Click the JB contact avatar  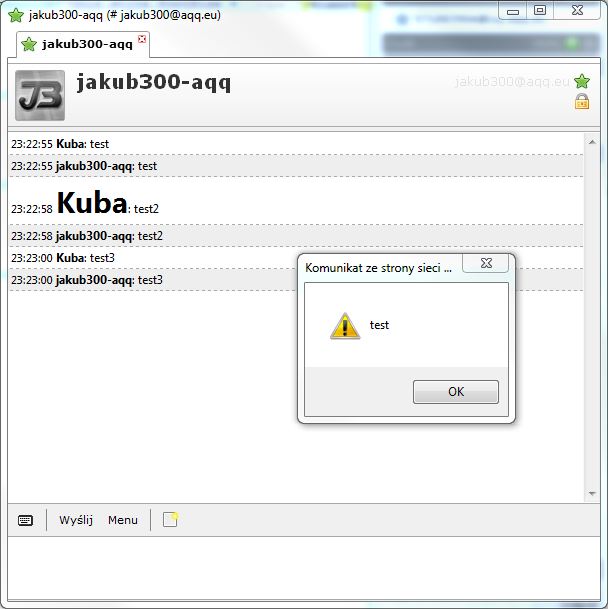(x=40, y=95)
